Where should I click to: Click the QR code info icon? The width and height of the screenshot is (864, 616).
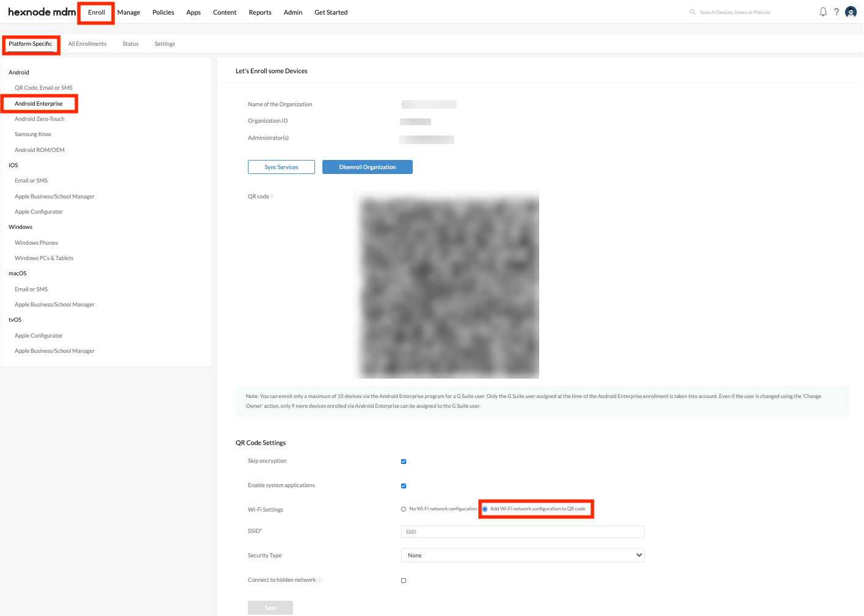[272, 197]
